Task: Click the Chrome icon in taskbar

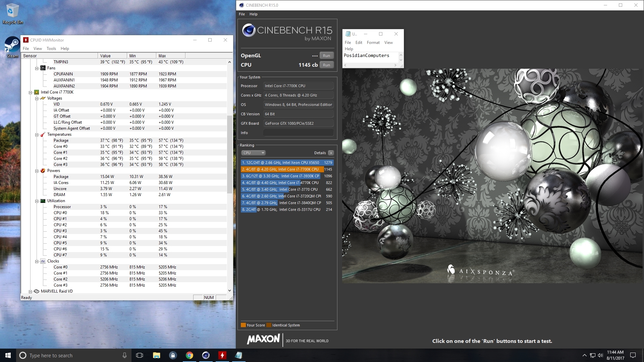Action: click(189, 355)
